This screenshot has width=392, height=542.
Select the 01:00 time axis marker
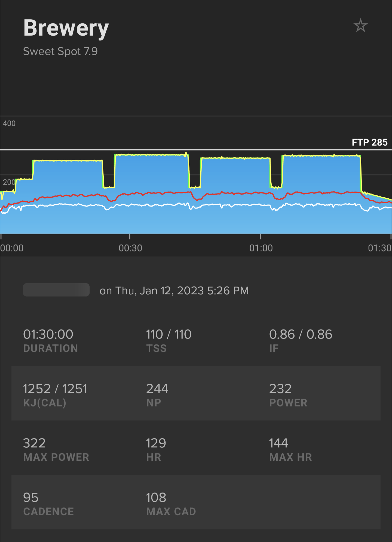[x=261, y=248]
